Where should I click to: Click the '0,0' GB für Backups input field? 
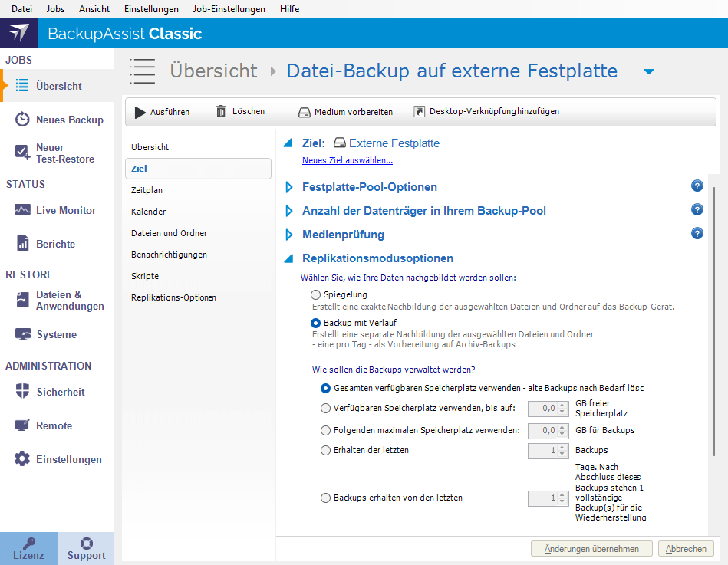[543, 431]
